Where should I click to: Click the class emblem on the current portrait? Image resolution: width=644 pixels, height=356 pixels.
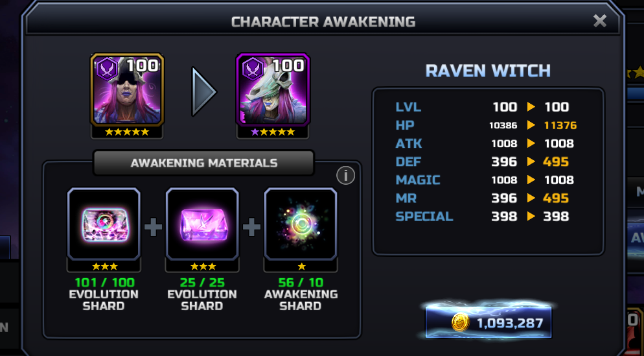tap(107, 69)
